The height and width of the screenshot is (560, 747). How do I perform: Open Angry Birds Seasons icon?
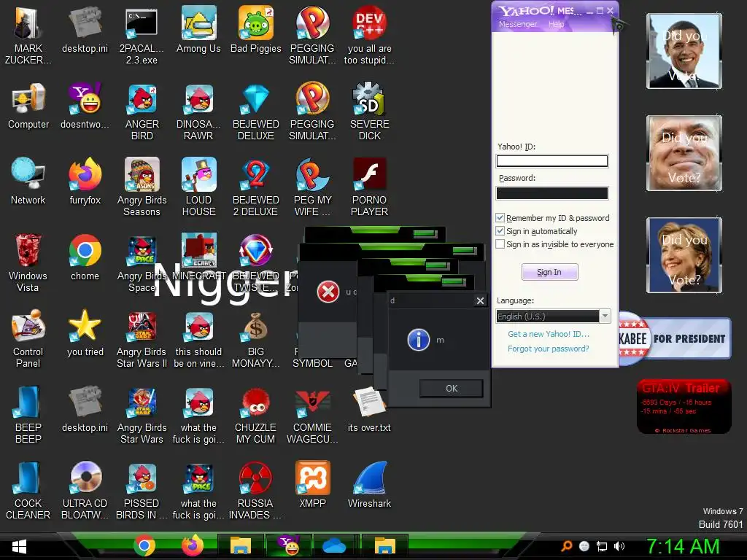click(x=142, y=187)
